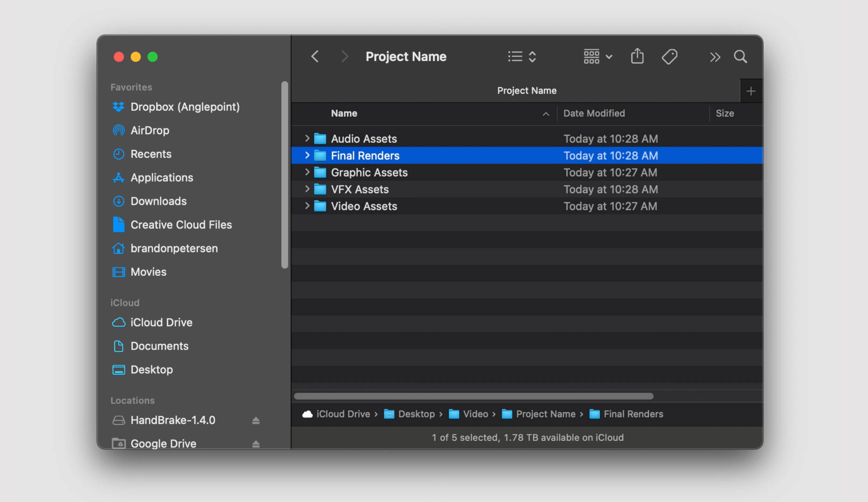Open Google Drive in sidebar
Screen dimensions: 868x502
point(155,443)
